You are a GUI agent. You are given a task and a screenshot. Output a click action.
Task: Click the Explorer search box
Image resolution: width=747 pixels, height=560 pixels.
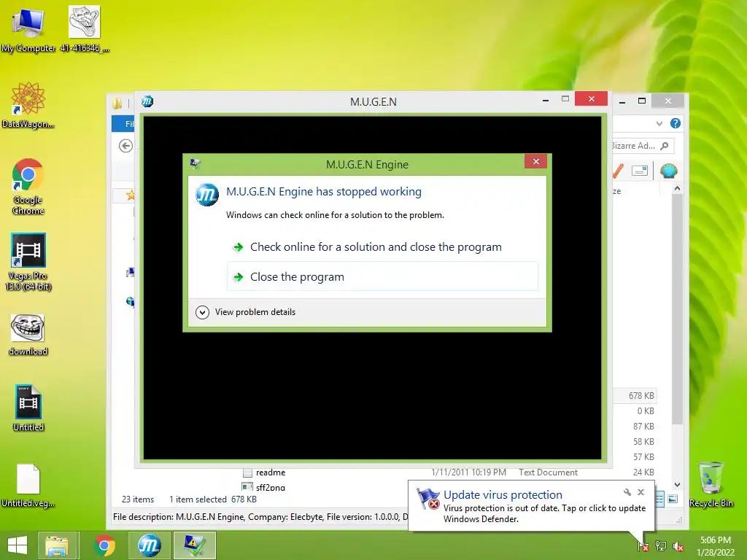(x=642, y=146)
